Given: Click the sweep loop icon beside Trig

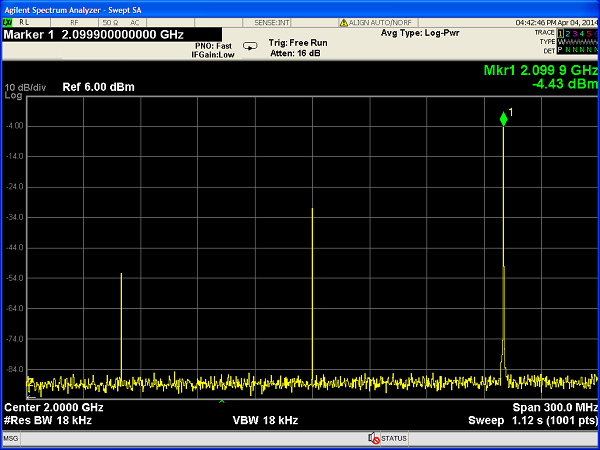Looking at the screenshot, I should pos(250,45).
